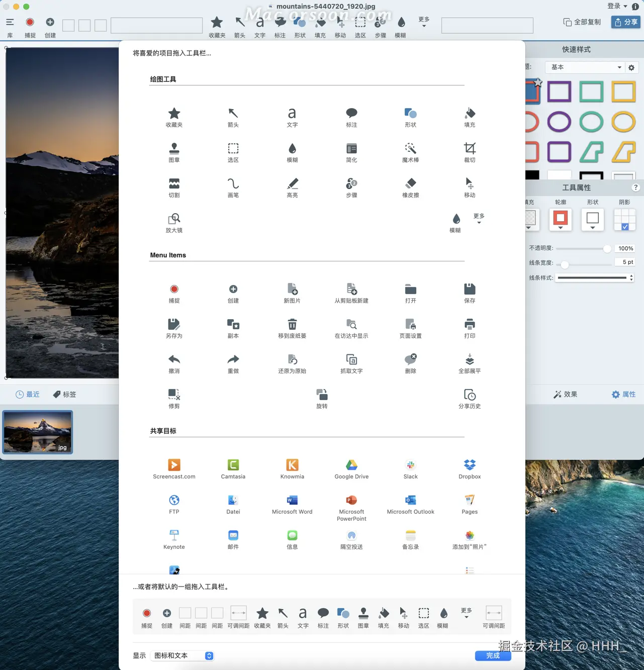Choose the Magnifier (放大镜) tool icon
Viewport: 644px width, 670px height.
click(174, 219)
